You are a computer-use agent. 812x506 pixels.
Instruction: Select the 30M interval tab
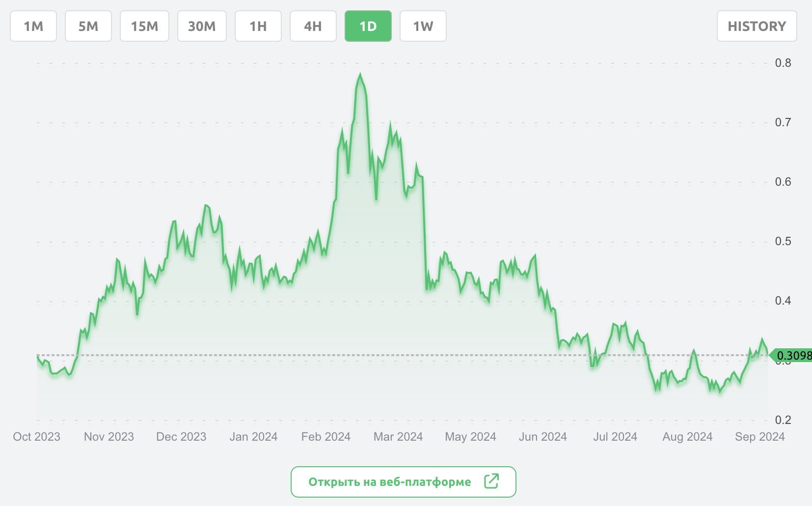tap(202, 26)
